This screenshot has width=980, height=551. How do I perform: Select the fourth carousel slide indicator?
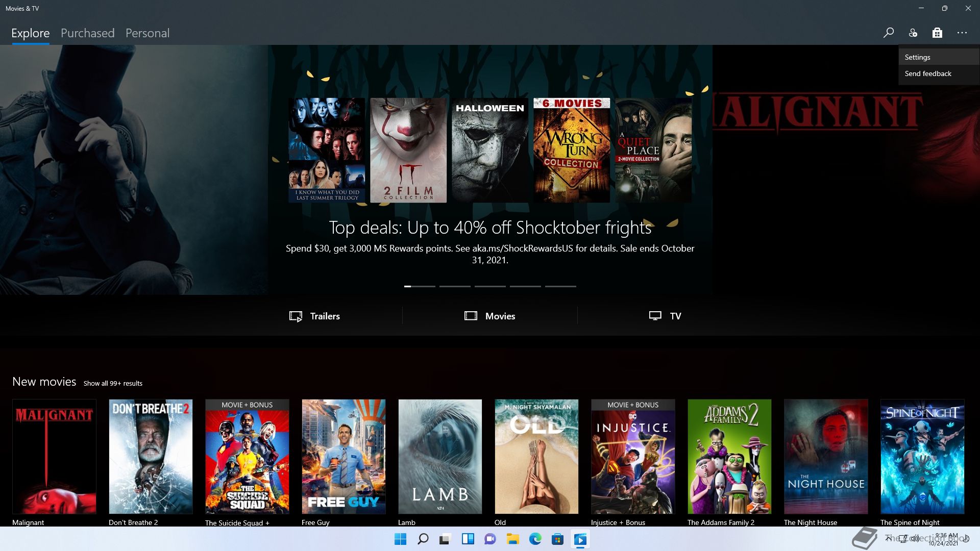pyautogui.click(x=525, y=286)
